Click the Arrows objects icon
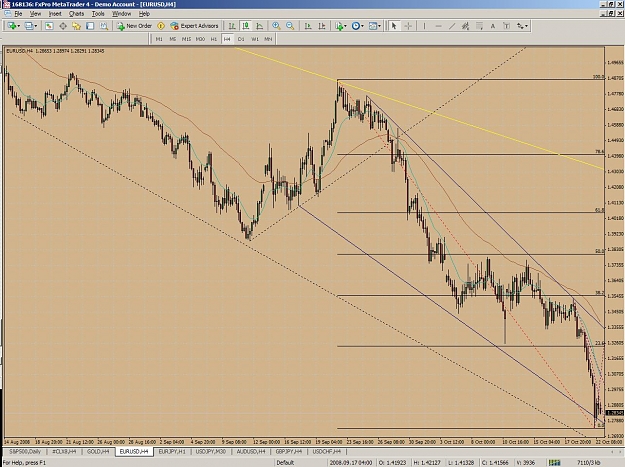Viewport: 625px width, 467px height. tap(521, 26)
